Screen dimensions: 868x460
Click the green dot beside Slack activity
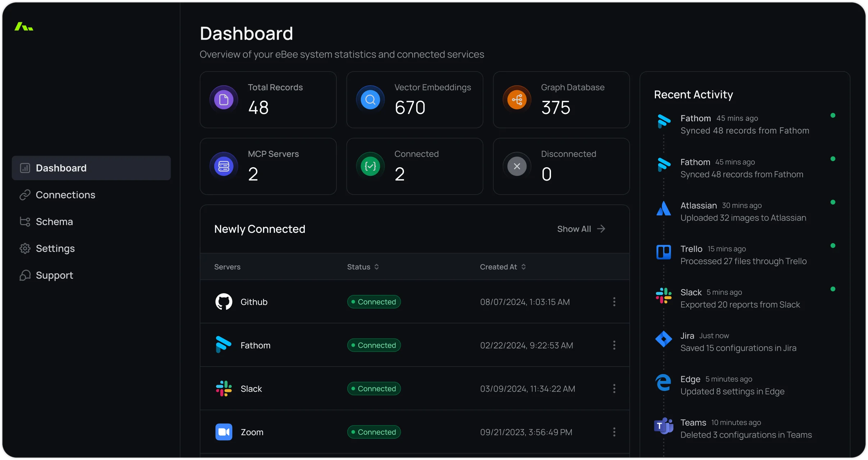(x=833, y=289)
